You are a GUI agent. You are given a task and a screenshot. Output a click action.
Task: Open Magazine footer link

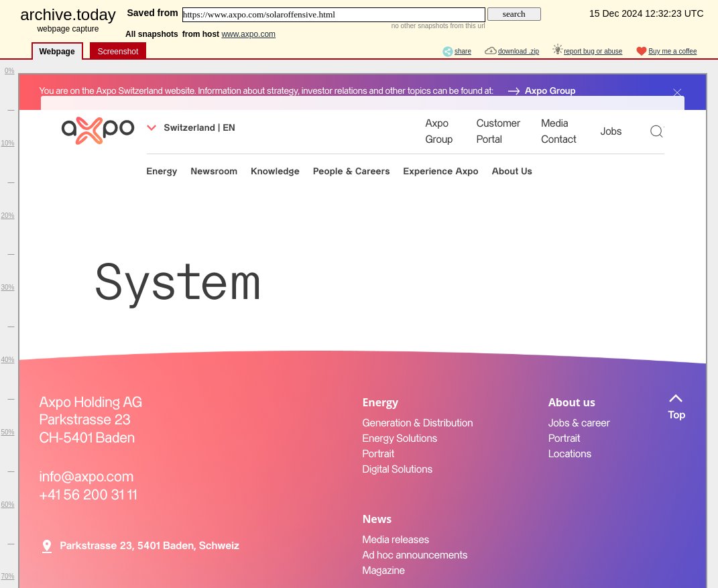pos(383,571)
